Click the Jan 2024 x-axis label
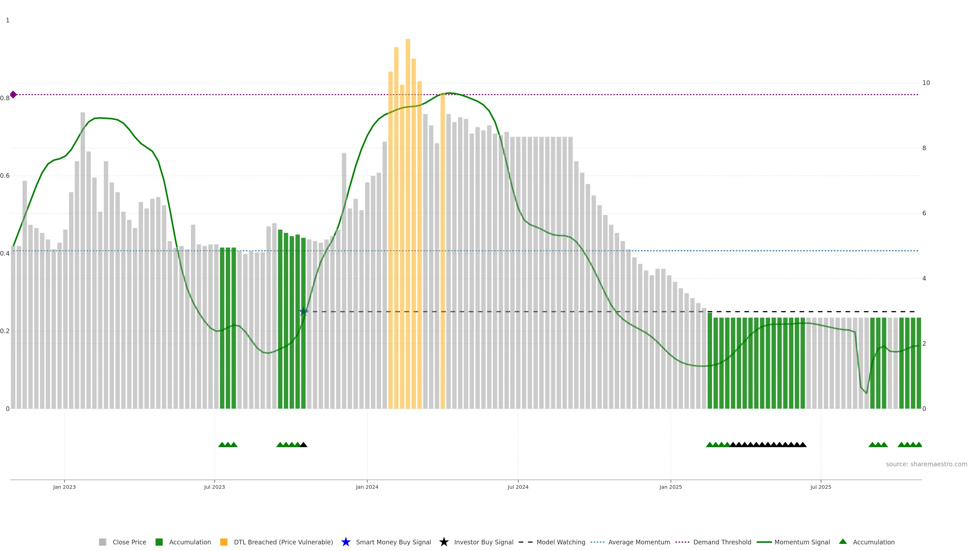Image resolution: width=980 pixels, height=551 pixels. point(367,487)
